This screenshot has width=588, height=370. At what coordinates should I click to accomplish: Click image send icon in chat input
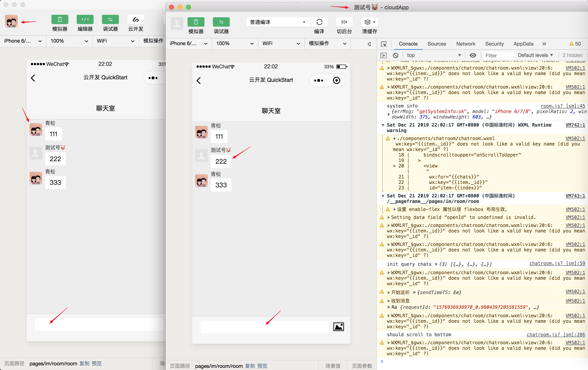(338, 327)
